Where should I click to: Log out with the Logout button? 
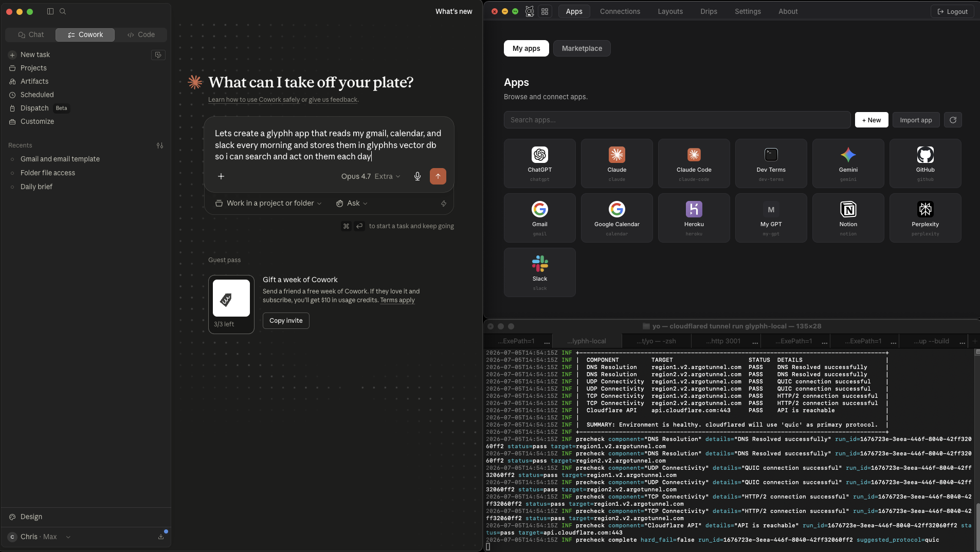click(952, 11)
